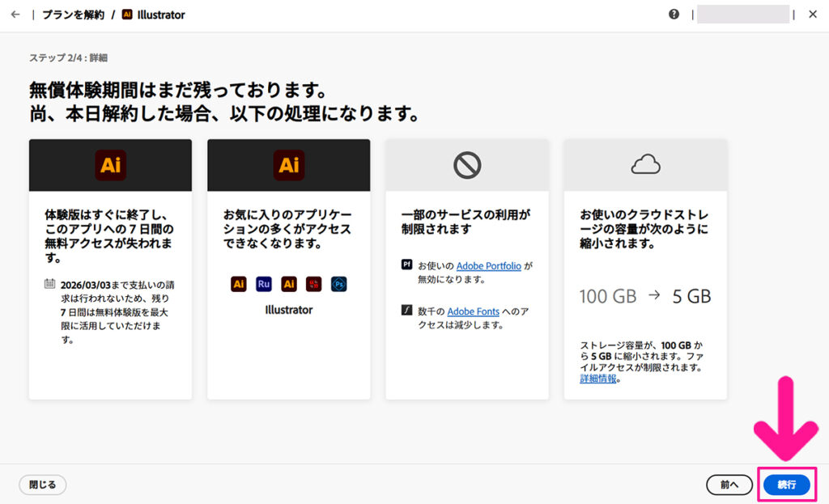The height and width of the screenshot is (504, 829).
Task: Click the large Ai icon on the first card
Action: click(110, 165)
